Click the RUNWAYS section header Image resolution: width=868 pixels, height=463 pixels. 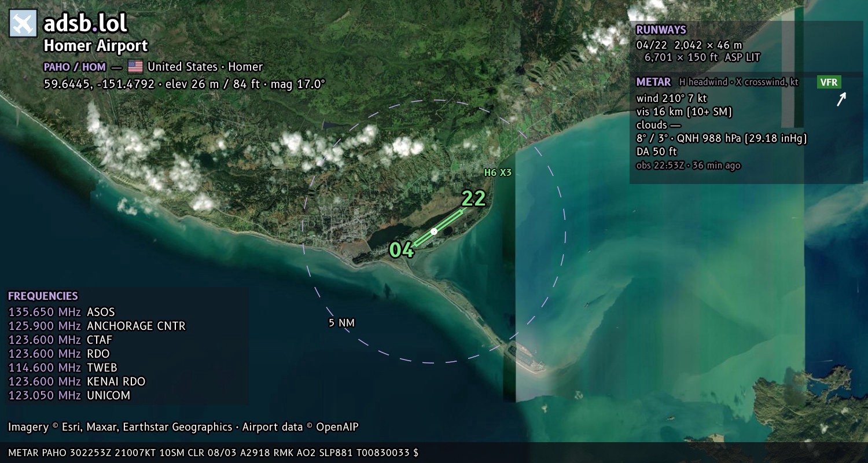pyautogui.click(x=661, y=30)
